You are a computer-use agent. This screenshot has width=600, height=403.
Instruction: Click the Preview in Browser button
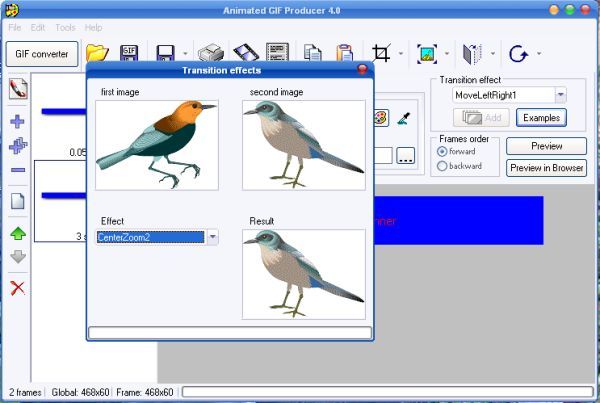point(546,168)
